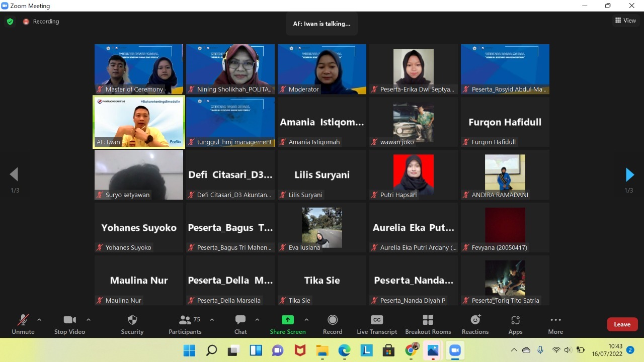Leave the meeting

click(x=622, y=324)
